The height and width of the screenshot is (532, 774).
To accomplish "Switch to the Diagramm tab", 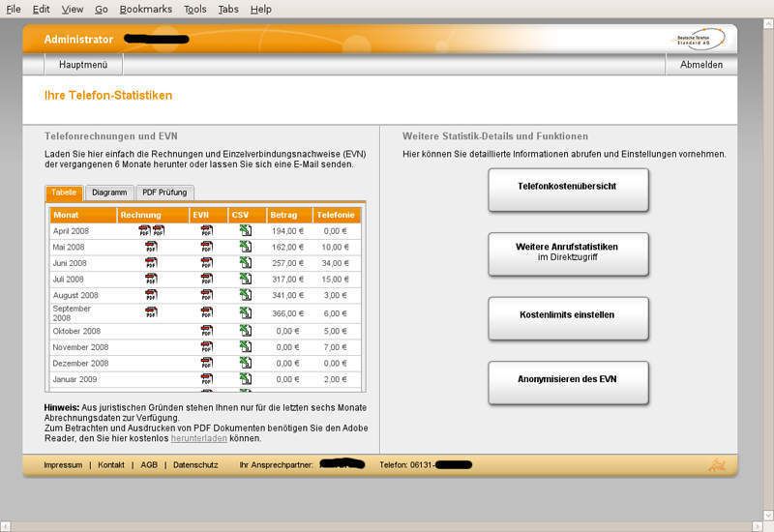I will click(x=109, y=192).
